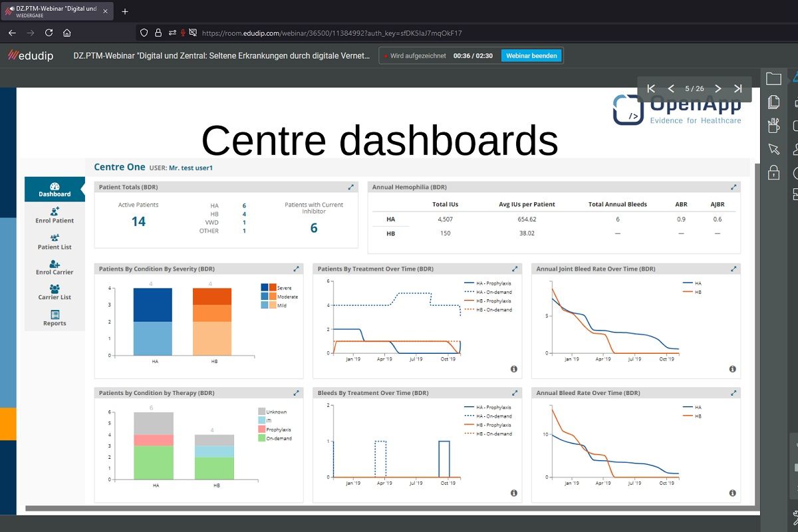The height and width of the screenshot is (532, 798).
Task: Click info icon on Patients By Treatment chart
Action: tap(514, 369)
